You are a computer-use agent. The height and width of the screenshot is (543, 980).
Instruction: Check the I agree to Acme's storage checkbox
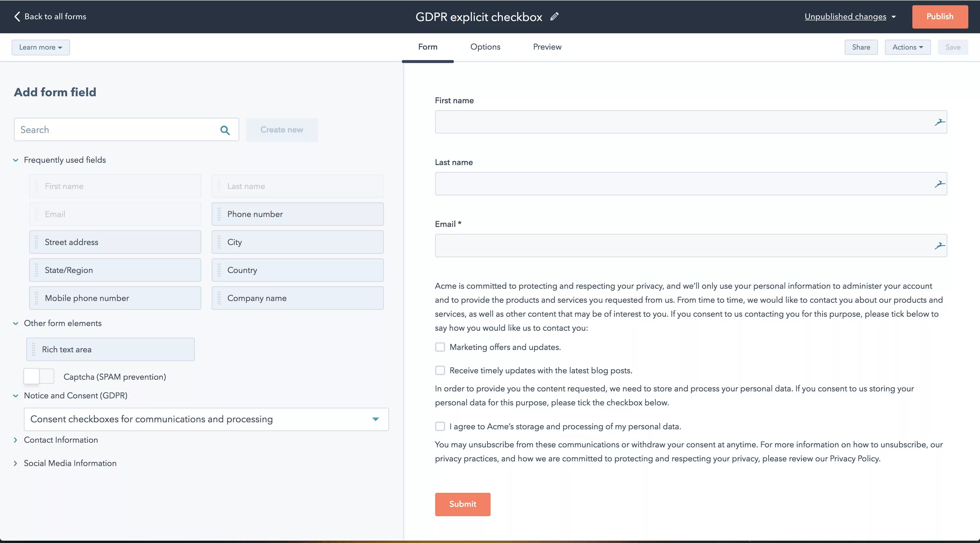[440, 426]
